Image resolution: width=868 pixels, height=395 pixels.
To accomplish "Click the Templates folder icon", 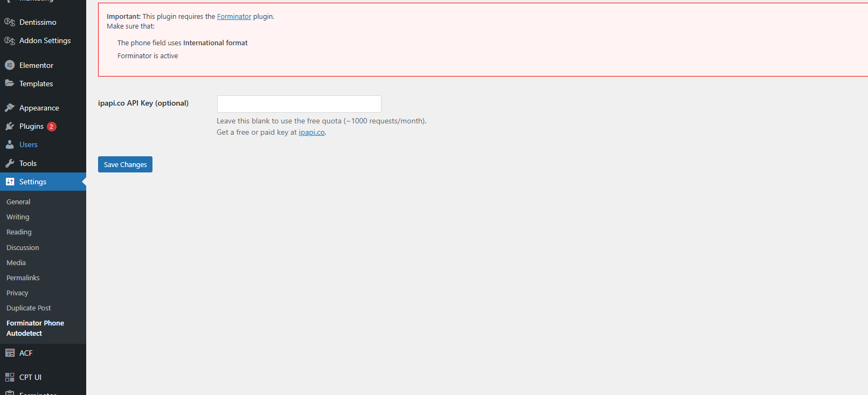I will (10, 84).
